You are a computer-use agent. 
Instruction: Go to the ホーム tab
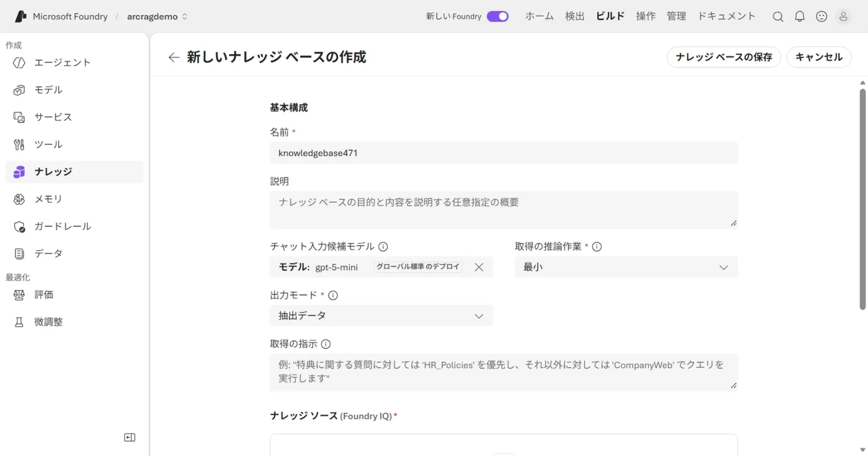coord(539,16)
